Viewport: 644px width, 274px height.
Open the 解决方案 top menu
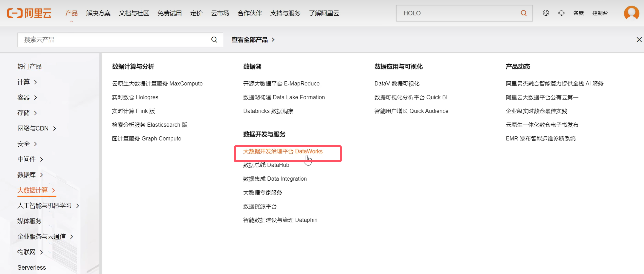point(98,13)
